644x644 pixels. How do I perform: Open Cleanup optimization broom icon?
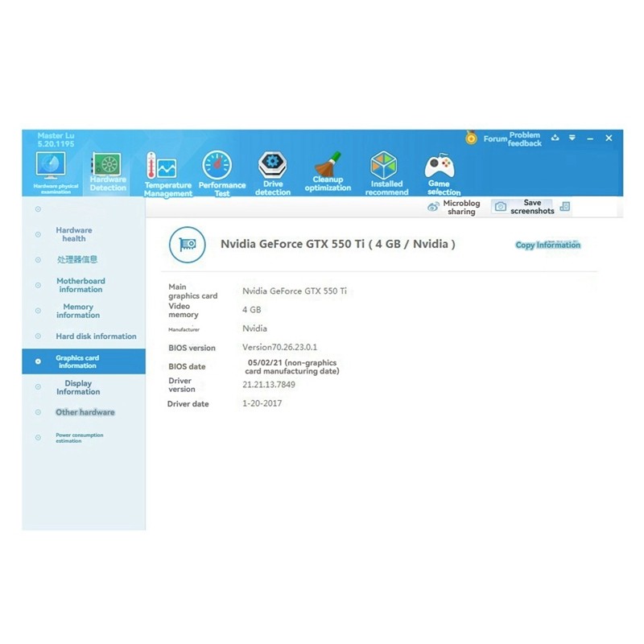[328, 170]
